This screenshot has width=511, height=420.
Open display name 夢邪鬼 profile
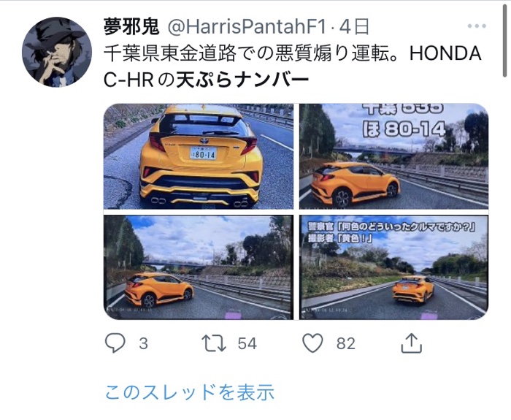pyautogui.click(x=131, y=27)
